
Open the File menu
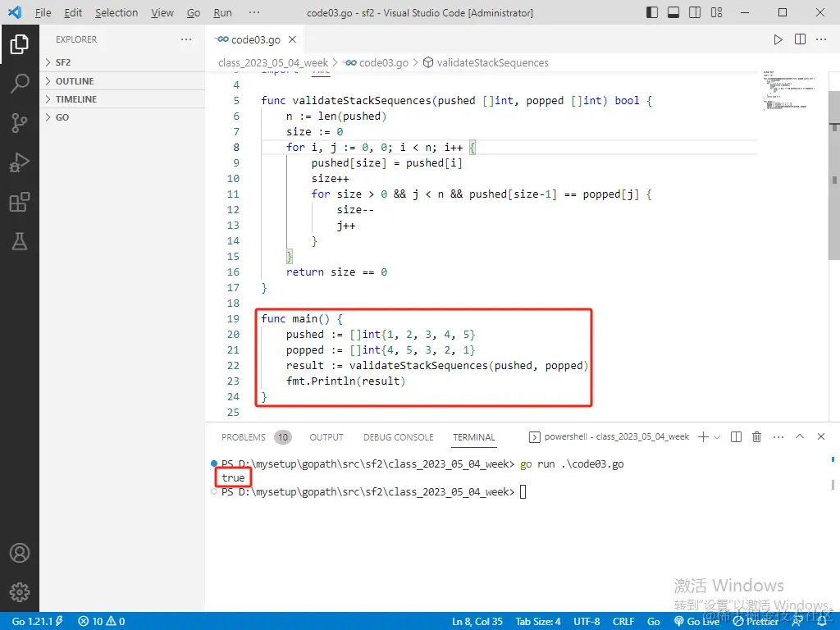43,12
